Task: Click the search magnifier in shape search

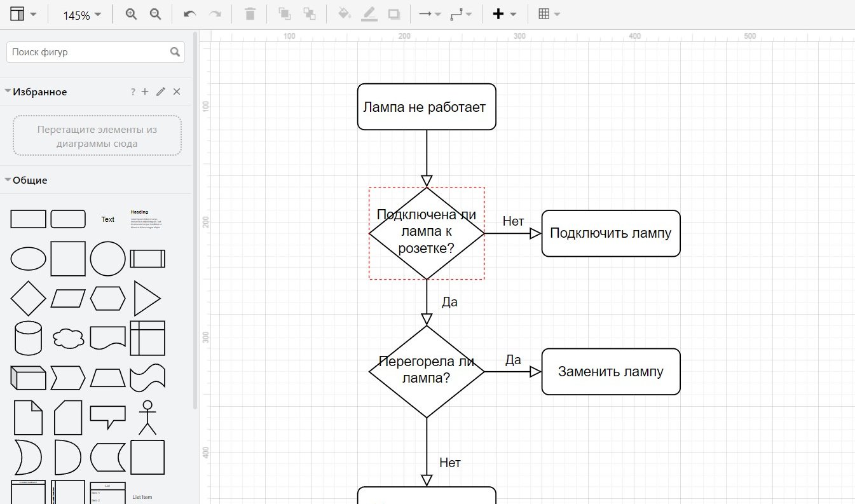Action: (175, 52)
